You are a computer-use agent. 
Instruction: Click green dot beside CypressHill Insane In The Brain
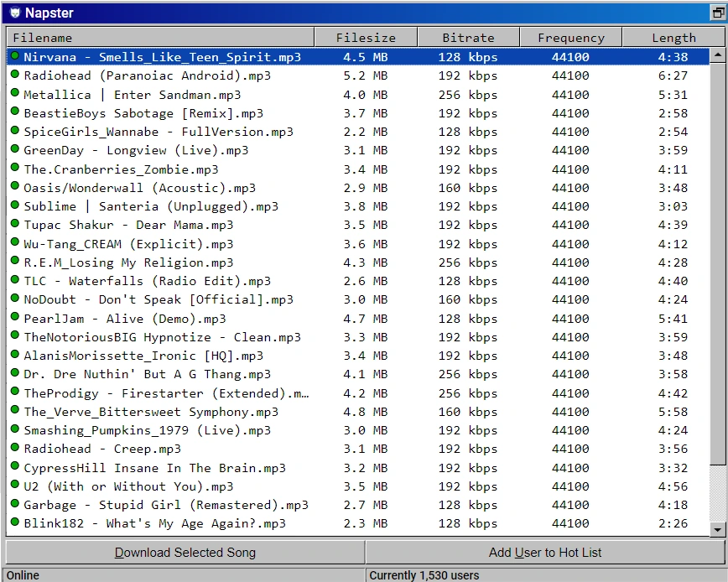point(15,466)
